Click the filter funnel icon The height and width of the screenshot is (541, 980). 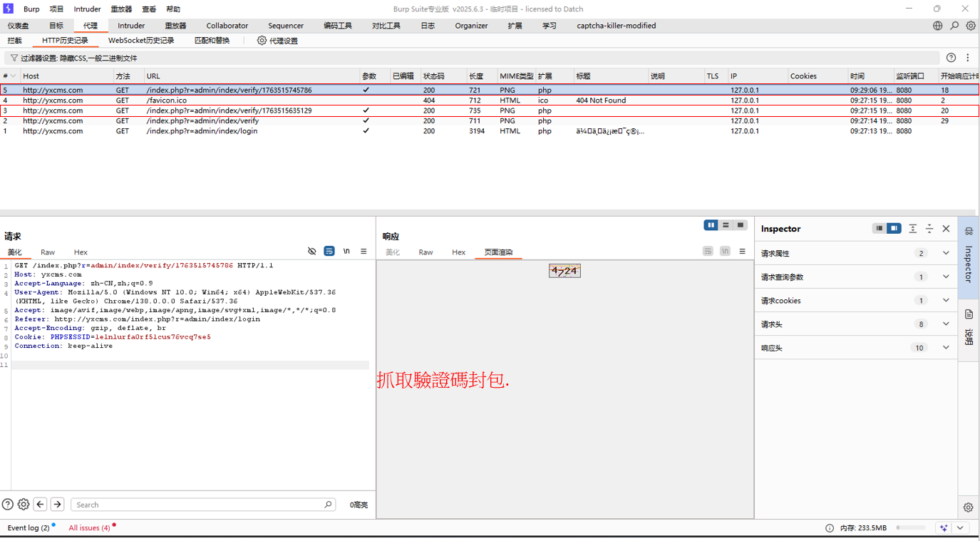click(14, 58)
